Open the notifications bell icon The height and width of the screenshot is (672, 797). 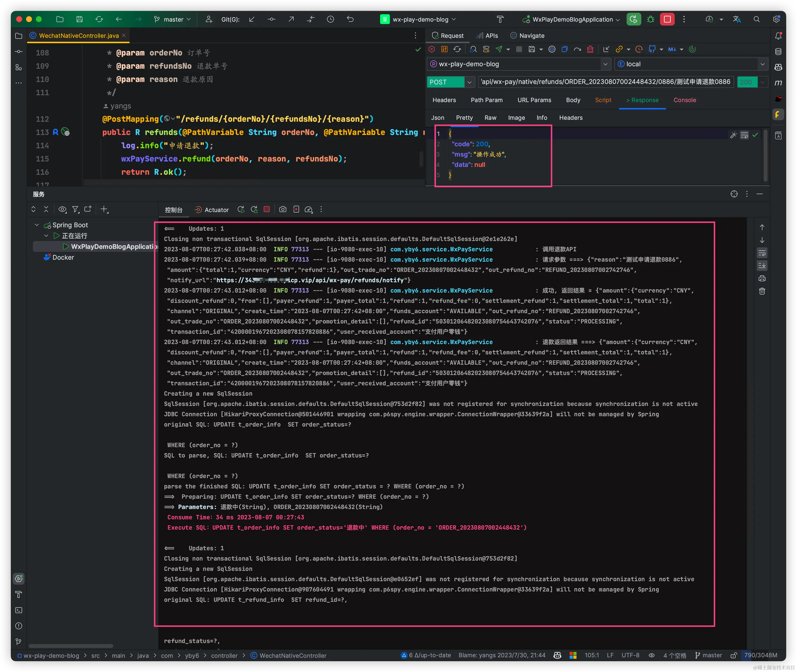(x=778, y=36)
